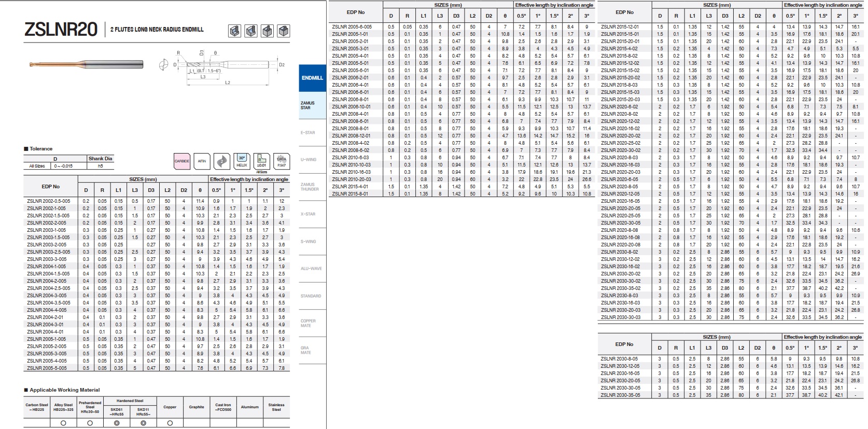The height and width of the screenshot is (429, 868).
Task: Switch to the S-WING side tab
Action: (312, 242)
